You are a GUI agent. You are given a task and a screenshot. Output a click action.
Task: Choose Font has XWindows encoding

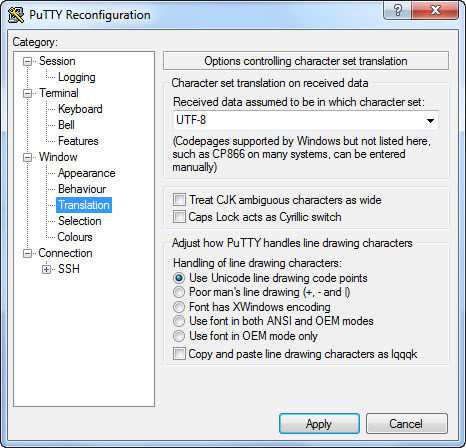179,307
